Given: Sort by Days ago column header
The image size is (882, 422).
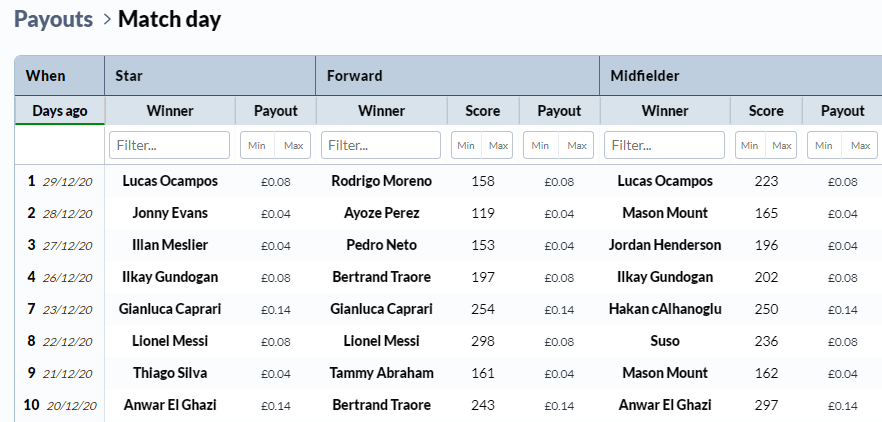Looking at the screenshot, I should (x=60, y=111).
